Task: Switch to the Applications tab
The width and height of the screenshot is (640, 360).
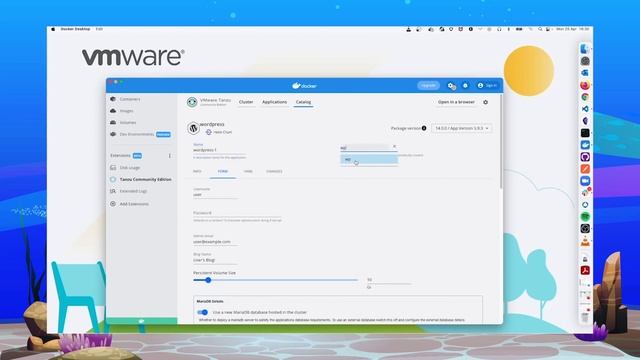Action: pyautogui.click(x=274, y=102)
